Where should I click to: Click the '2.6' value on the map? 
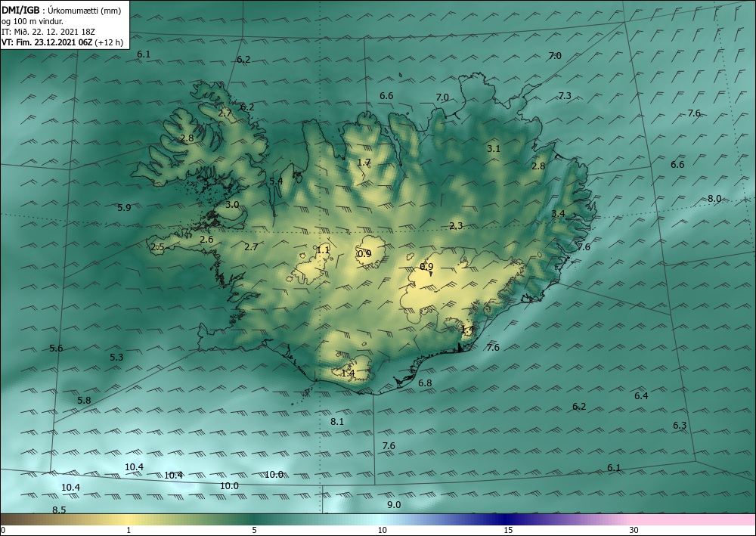(206, 239)
